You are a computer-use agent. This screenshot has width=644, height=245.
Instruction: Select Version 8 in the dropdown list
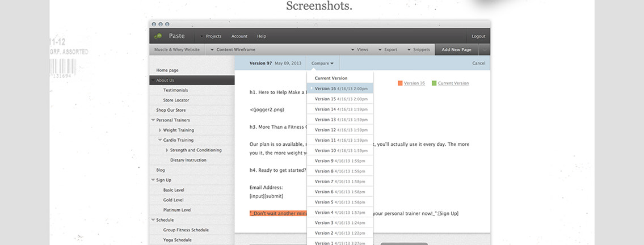tap(340, 171)
